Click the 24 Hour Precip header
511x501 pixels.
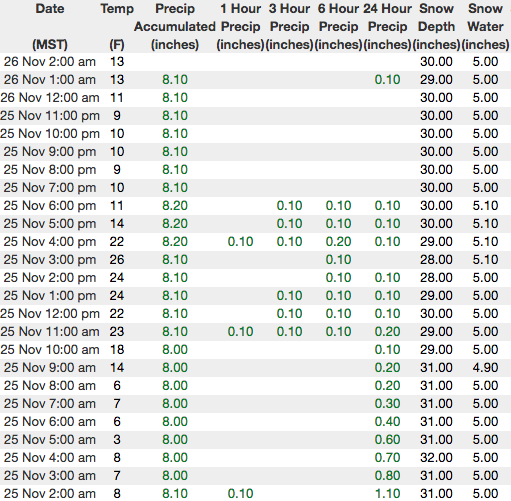[387, 26]
